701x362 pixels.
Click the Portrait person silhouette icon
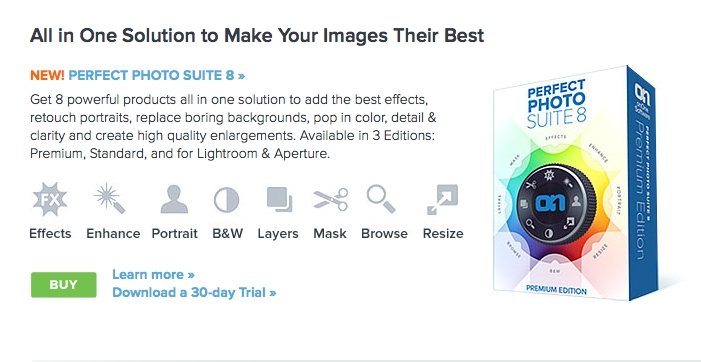coord(174,199)
